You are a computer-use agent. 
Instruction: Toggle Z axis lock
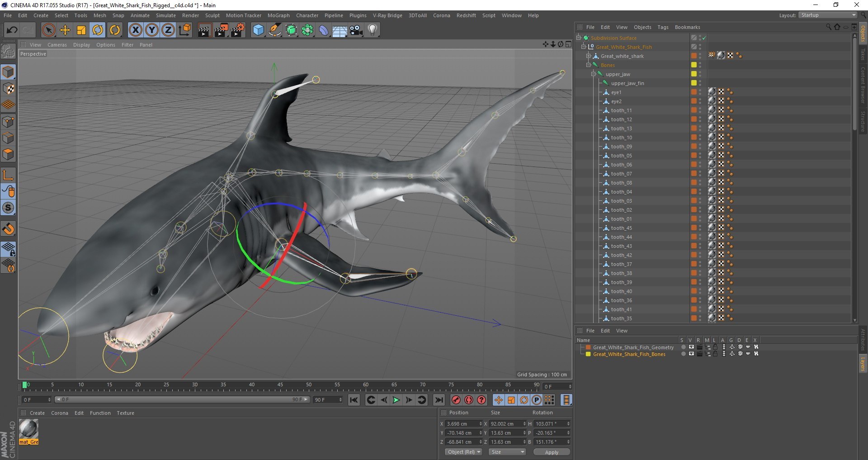point(168,30)
